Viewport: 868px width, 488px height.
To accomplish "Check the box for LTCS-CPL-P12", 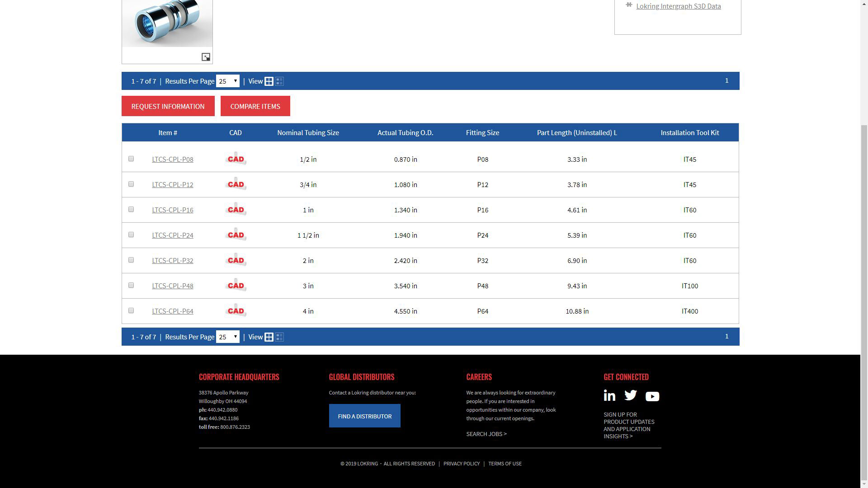I will click(131, 184).
